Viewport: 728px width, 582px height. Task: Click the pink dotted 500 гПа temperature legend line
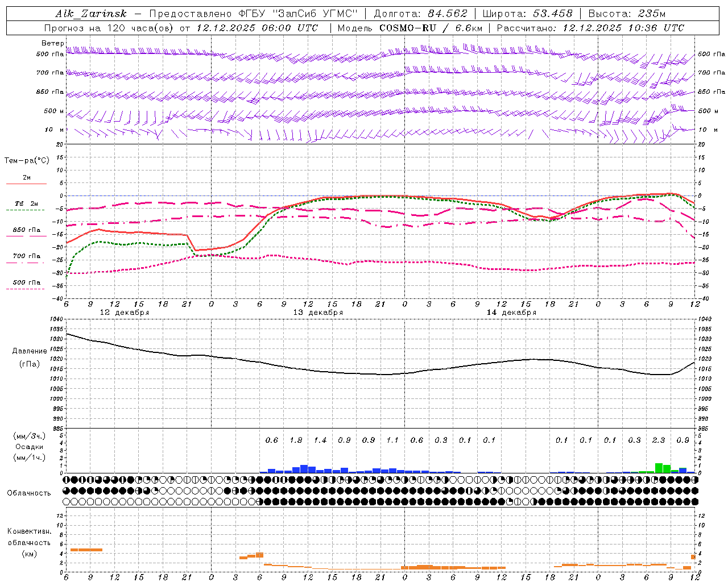point(26,289)
